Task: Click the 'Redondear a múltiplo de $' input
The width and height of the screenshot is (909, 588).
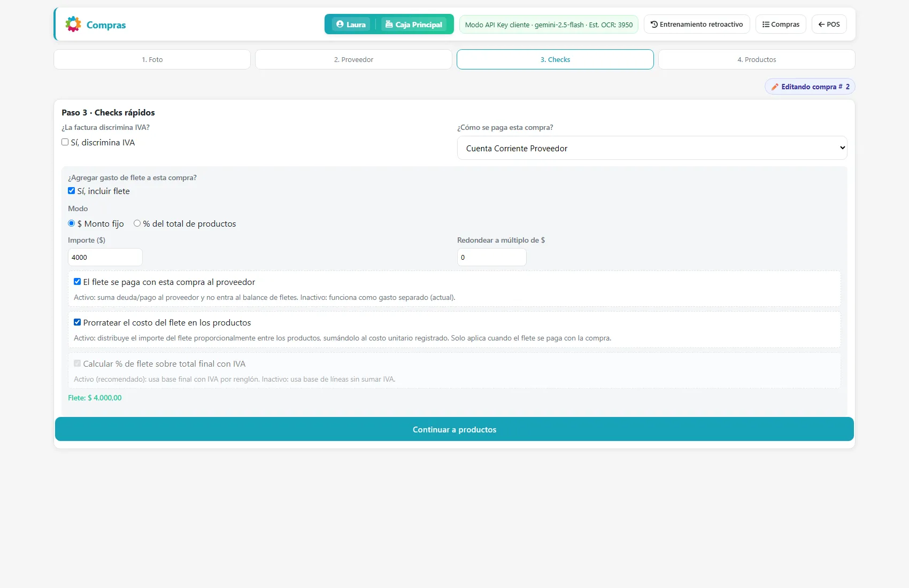Action: [491, 257]
